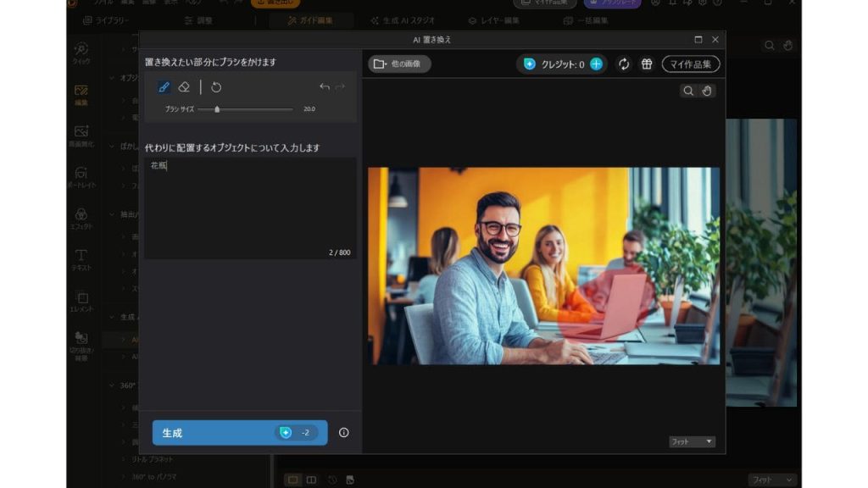Switch to the レイヤー編集 tab
The image size is (868, 488).
point(494,20)
